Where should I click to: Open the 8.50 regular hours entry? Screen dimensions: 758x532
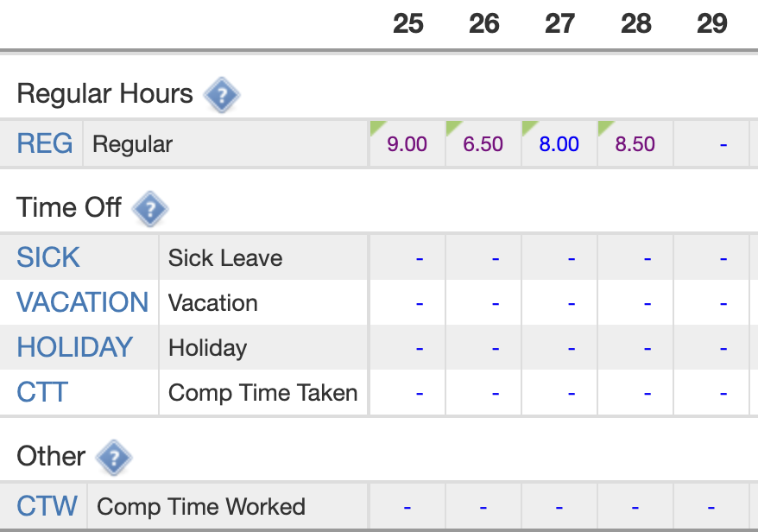point(635,144)
